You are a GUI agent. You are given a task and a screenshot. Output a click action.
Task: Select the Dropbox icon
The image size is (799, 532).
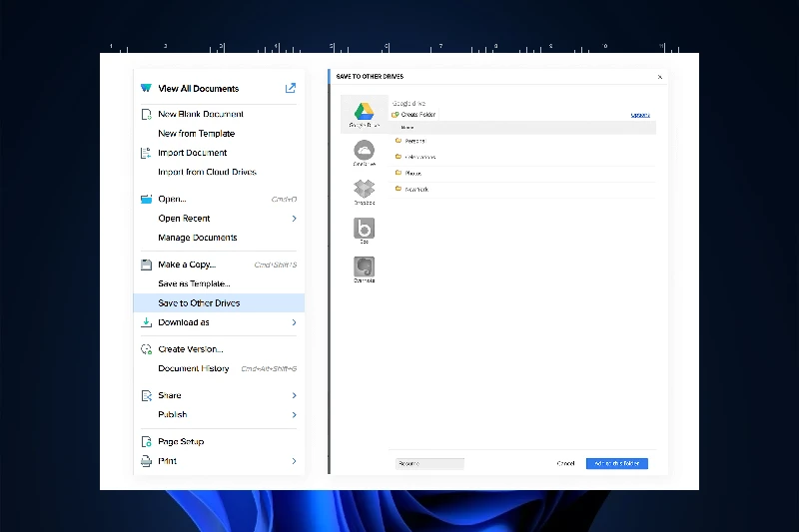pos(364,189)
